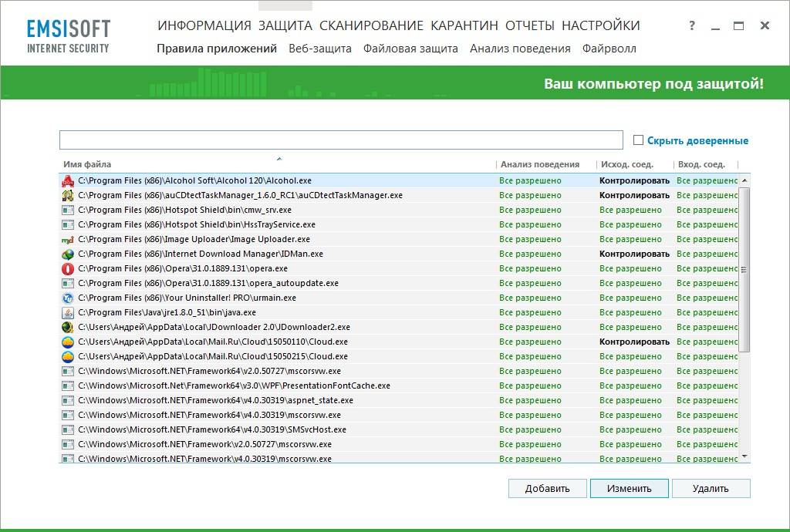
Task: Click incoming 'Все разрешено' for java.exe
Action: click(x=707, y=312)
